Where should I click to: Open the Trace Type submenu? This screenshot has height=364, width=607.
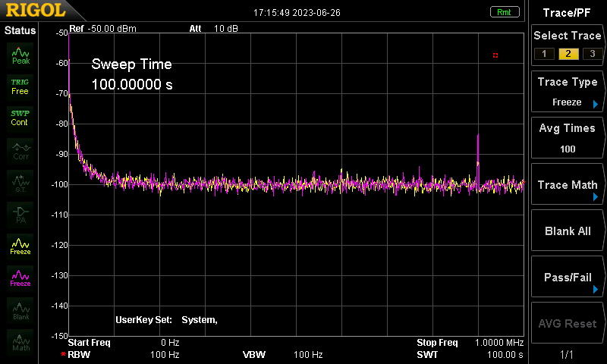pyautogui.click(x=567, y=92)
